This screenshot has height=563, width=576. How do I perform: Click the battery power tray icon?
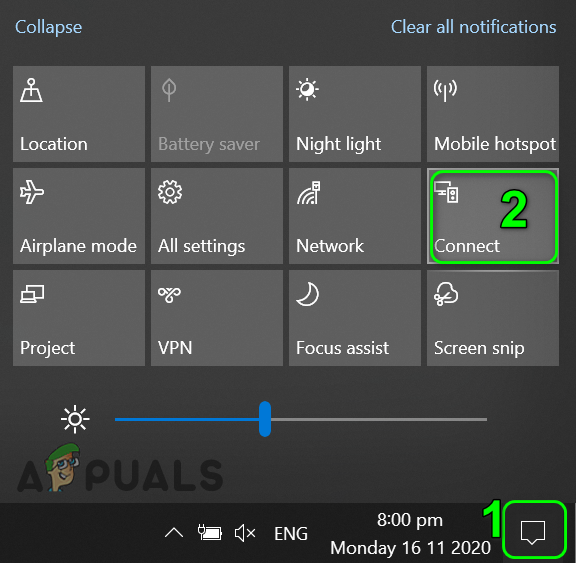click(x=210, y=533)
